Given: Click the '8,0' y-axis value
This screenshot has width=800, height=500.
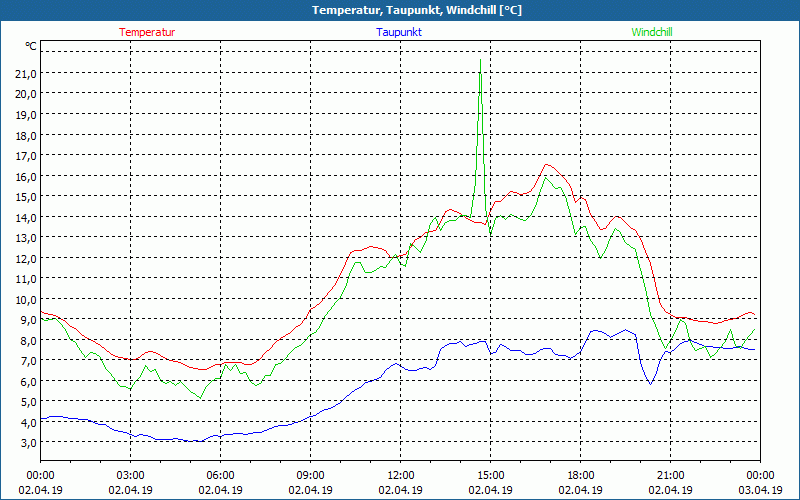Looking at the screenshot, I should pyautogui.click(x=29, y=341).
